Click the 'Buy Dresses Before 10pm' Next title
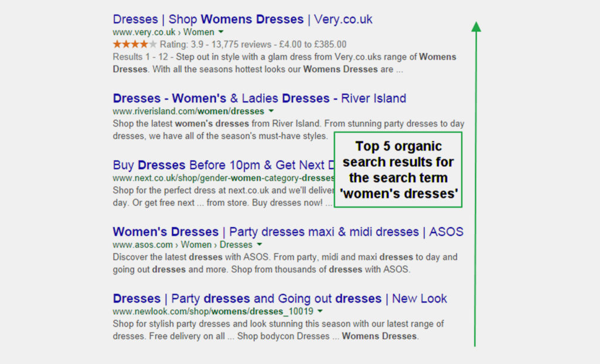Image resolution: width=600 pixels, height=364 pixels. coord(223,165)
